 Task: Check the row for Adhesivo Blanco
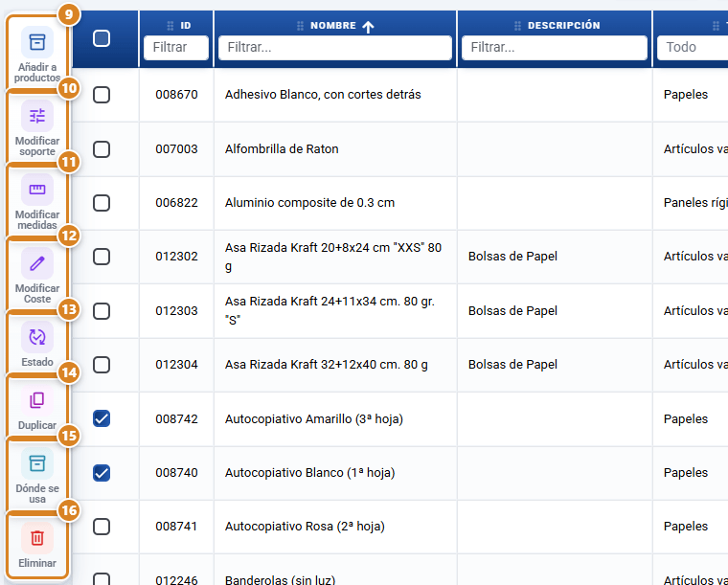pos(102,95)
